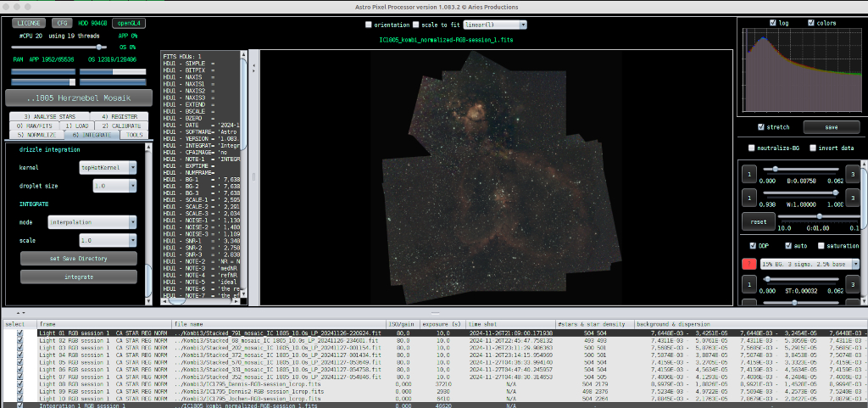
Task: Adjust the CPU threads slider
Action: tap(60, 47)
